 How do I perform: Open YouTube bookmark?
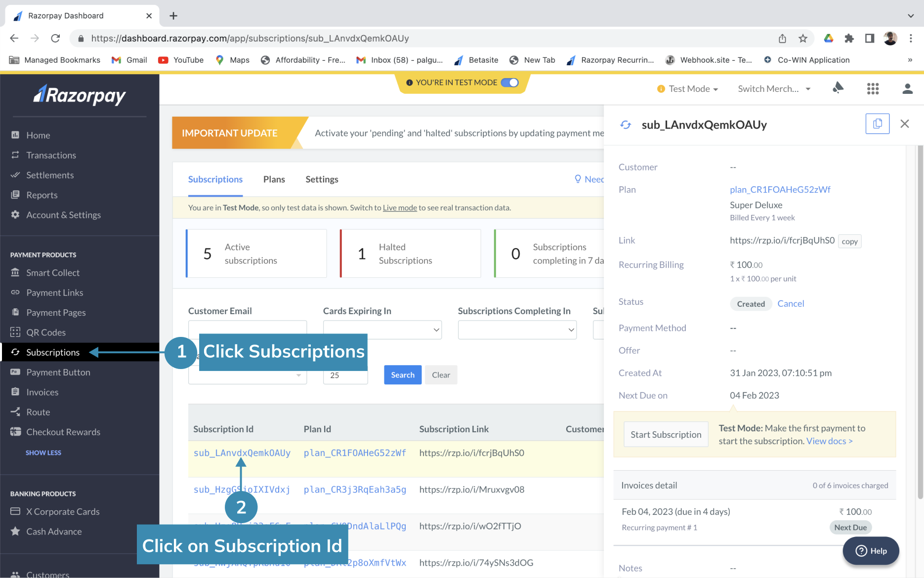point(181,60)
